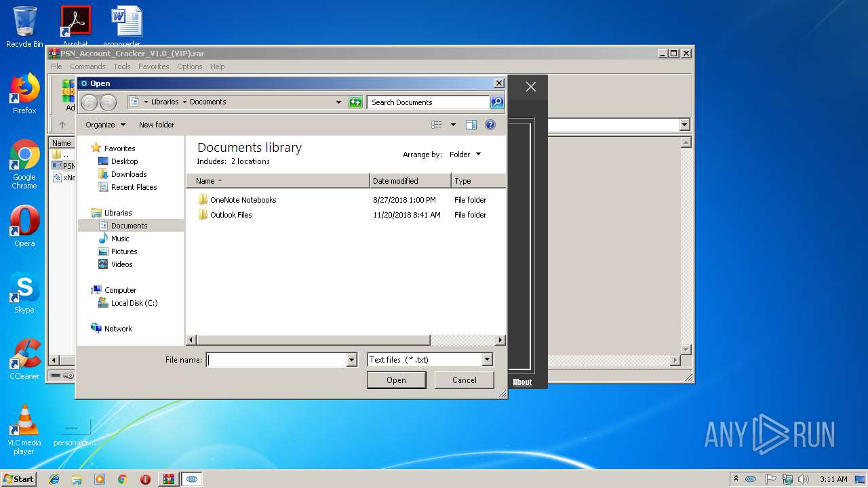Image resolution: width=868 pixels, height=488 pixels.
Task: Click the Search Documents field
Action: tap(429, 102)
